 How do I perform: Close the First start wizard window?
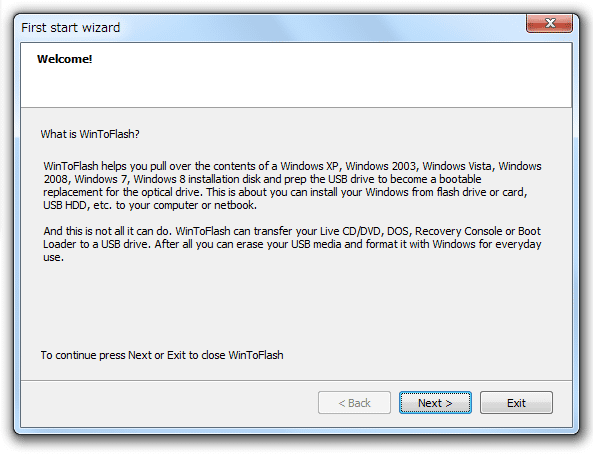[x=550, y=23]
